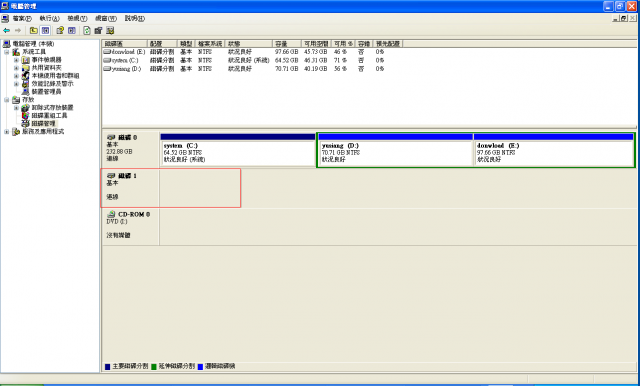Click the Properties toolbar icon beside Refresh
This screenshot has height=386, width=640.
pyautogui.click(x=98, y=31)
